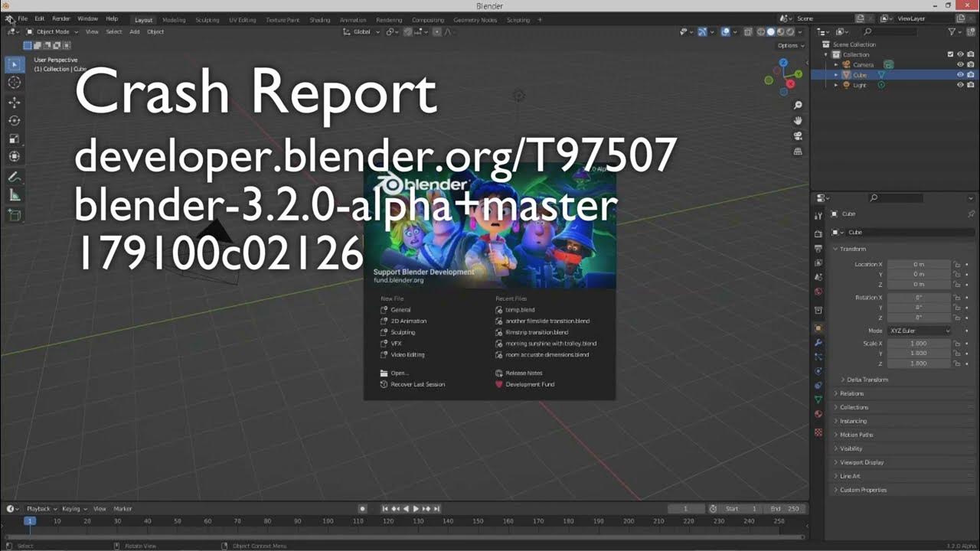Open the outliner filter dropdown

click(954, 31)
